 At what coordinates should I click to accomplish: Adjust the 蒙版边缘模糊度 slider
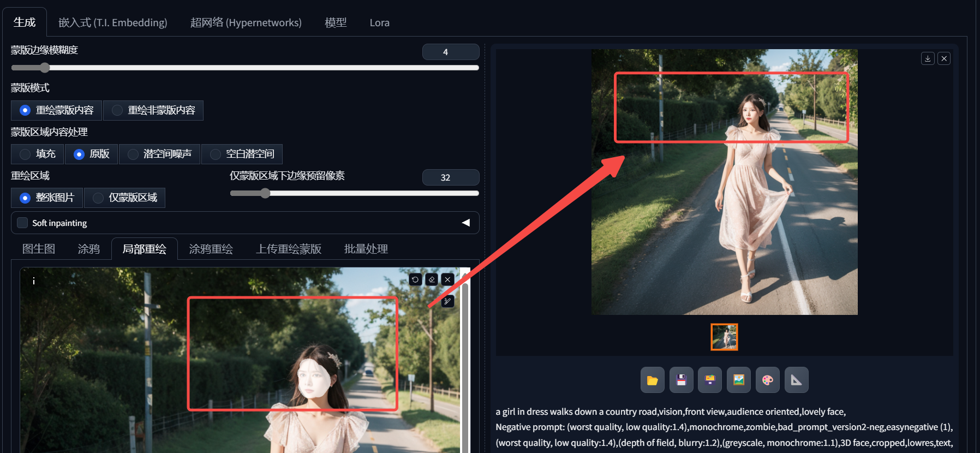245,68
